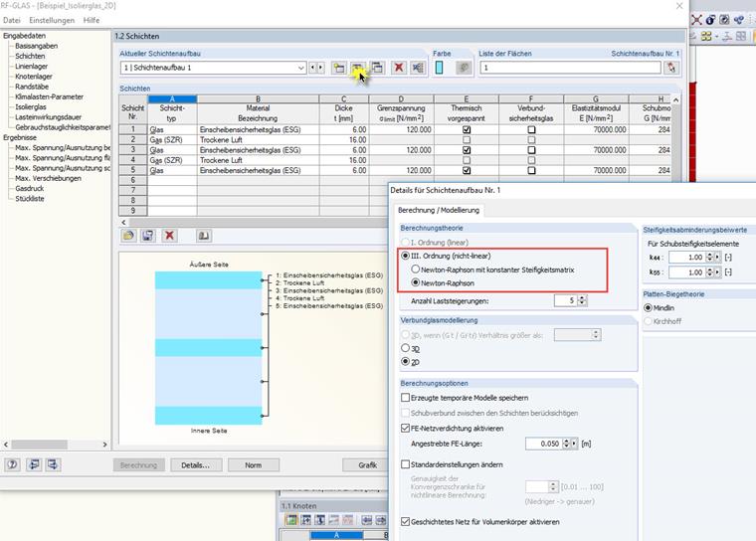Screen dimensions: 756x541
Task: Switch to Berechnung / Modellierung tab
Action: 439,210
